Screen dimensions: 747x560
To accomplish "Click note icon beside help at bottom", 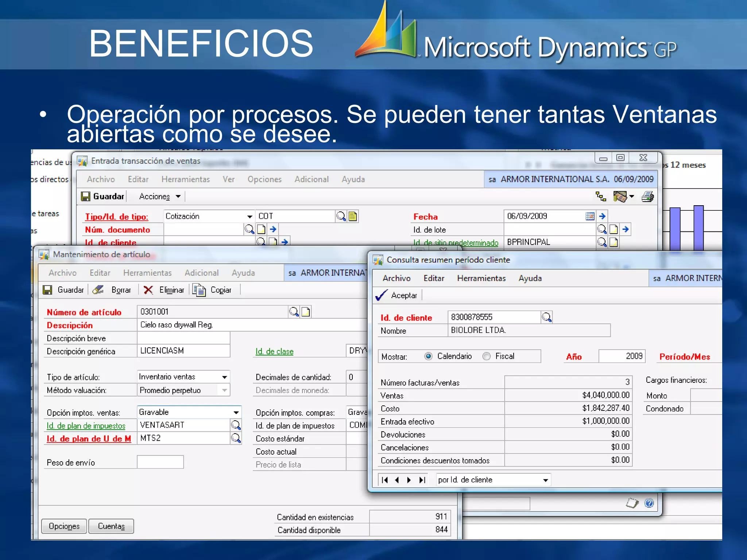I will [632, 503].
